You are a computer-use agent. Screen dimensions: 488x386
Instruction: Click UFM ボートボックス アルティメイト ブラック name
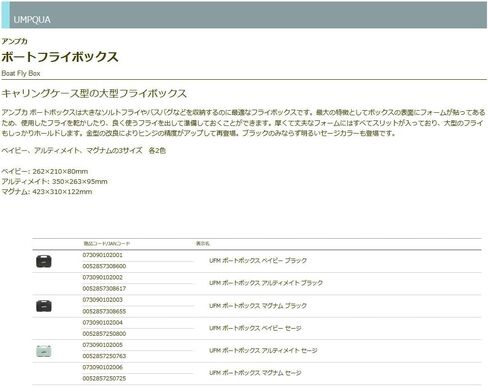click(266, 283)
